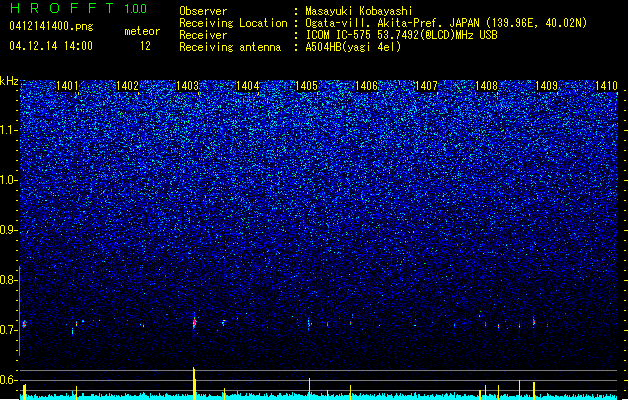Select A504HB(yagi 4el) antenna text
Image resolution: width=629 pixels, height=400 pixels.
click(x=353, y=47)
